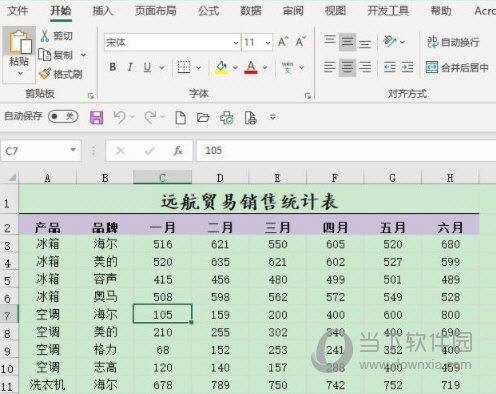The width and height of the screenshot is (496, 394).
Task: Switch to Formulas (公式) tab
Action: pyautogui.click(x=209, y=11)
